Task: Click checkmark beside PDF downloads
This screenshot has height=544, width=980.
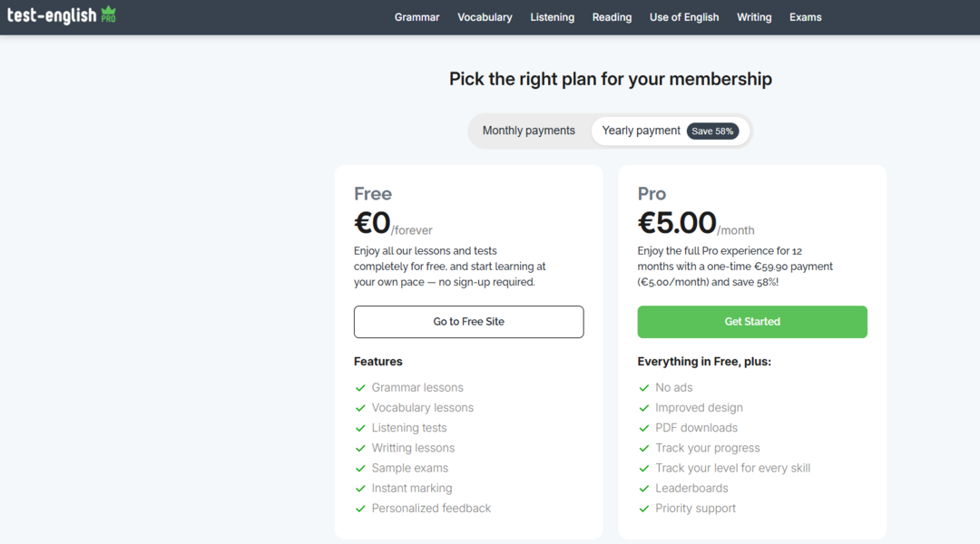Action: (644, 428)
